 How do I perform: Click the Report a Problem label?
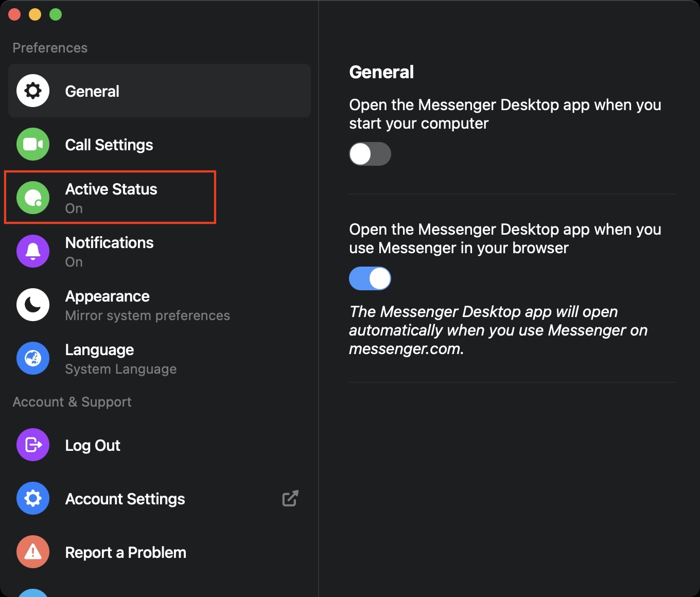(x=126, y=553)
